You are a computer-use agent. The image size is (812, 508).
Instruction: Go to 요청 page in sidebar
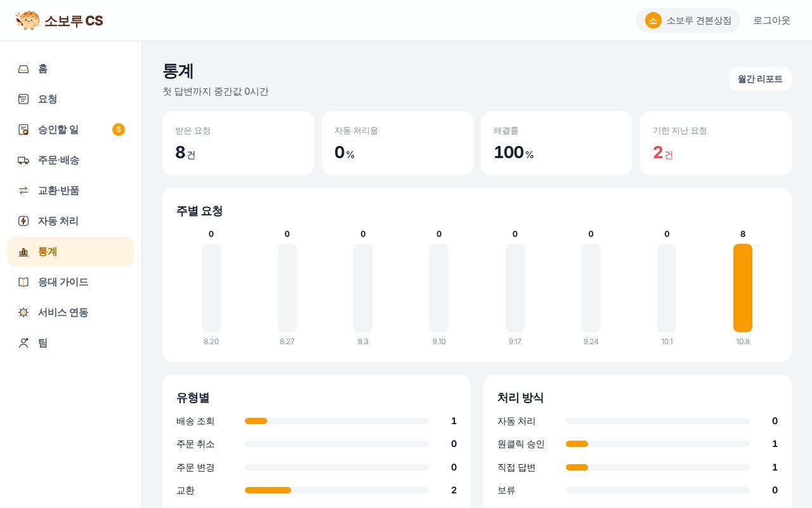70,99
